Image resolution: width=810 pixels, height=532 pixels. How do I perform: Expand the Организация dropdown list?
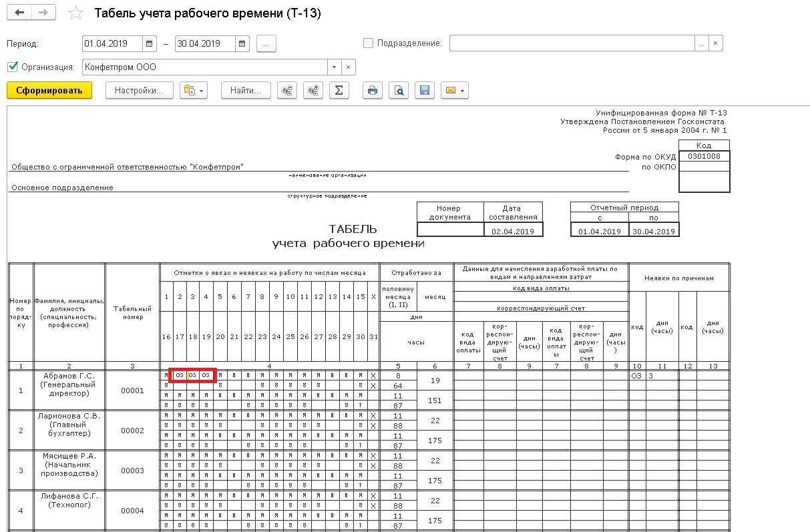tap(335, 67)
